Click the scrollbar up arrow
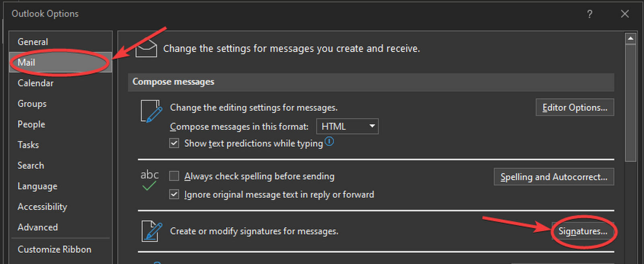This screenshot has height=264, width=644. pyautogui.click(x=630, y=39)
